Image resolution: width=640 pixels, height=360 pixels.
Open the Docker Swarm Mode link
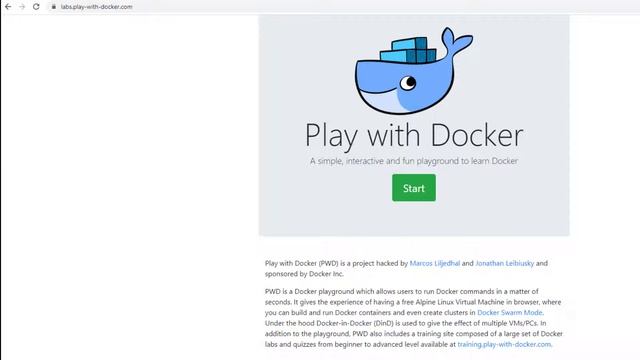pos(510,313)
